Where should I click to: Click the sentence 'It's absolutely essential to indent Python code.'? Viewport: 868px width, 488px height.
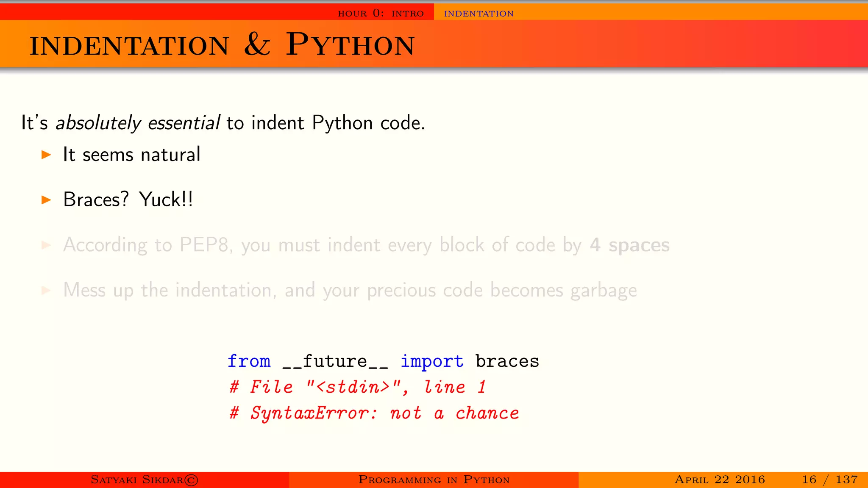coord(223,123)
